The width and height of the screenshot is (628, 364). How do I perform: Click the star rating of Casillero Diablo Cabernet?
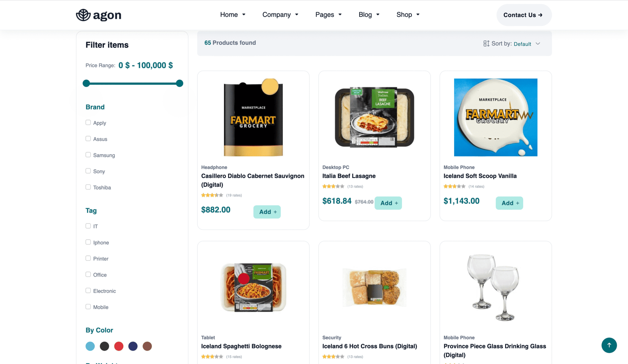coord(212,195)
